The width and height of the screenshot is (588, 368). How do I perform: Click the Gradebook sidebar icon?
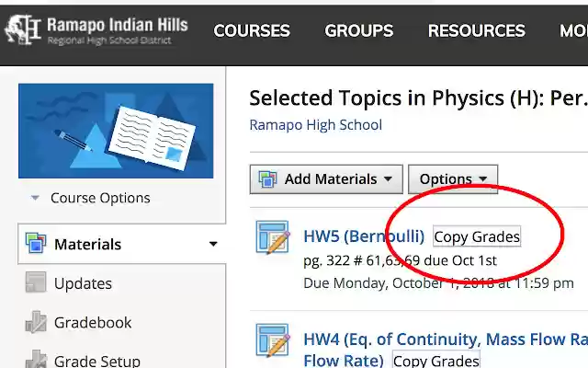(x=36, y=322)
